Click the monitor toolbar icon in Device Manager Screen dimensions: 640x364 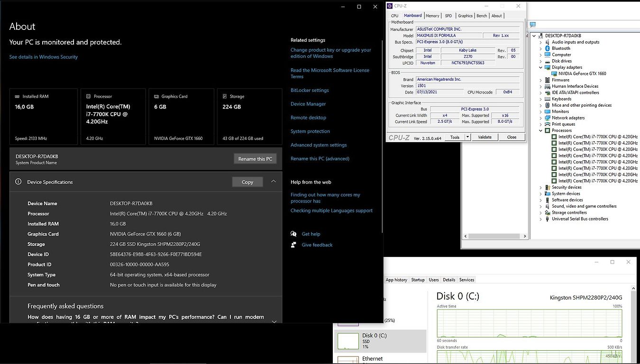click(533, 25)
